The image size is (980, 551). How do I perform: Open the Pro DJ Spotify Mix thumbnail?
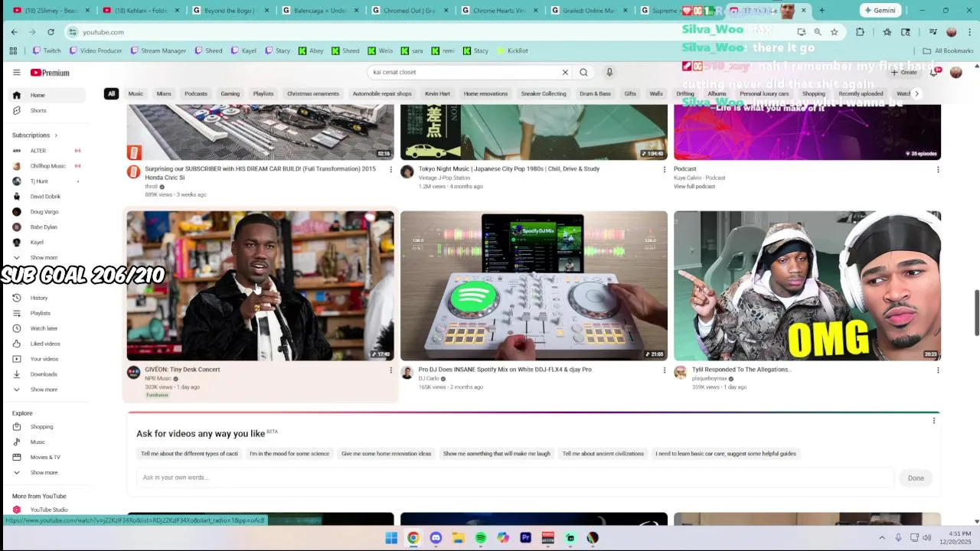(x=534, y=285)
